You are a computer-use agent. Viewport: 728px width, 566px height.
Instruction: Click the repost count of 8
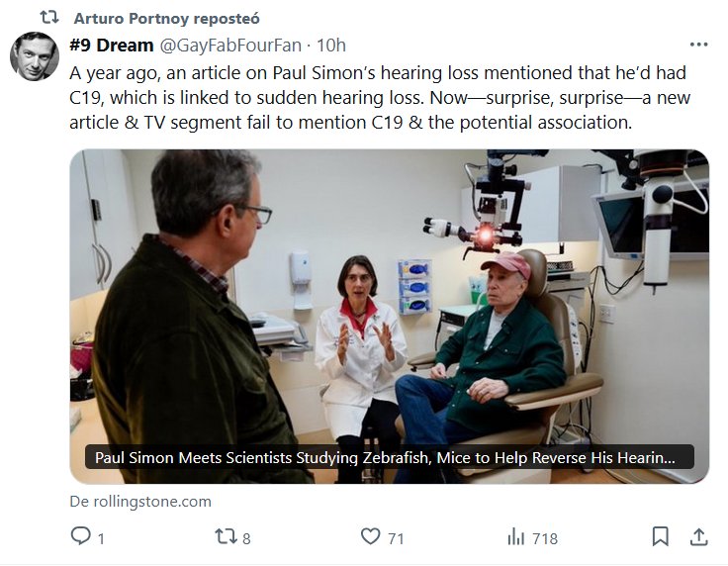(246, 538)
